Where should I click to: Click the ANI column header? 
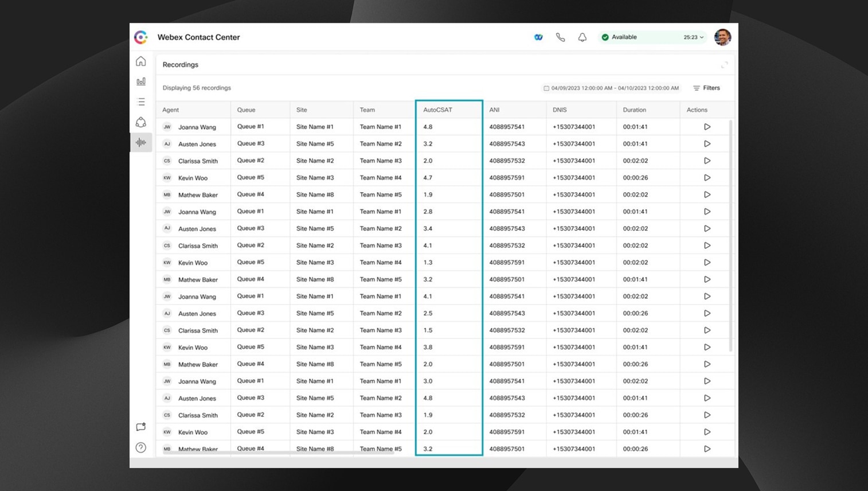point(495,110)
